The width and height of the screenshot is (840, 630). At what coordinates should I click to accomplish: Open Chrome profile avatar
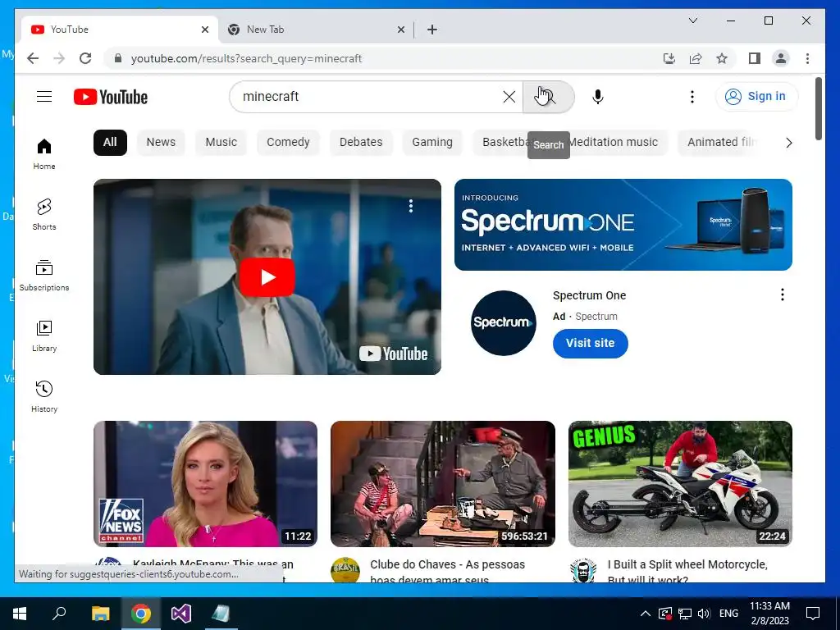point(781,58)
